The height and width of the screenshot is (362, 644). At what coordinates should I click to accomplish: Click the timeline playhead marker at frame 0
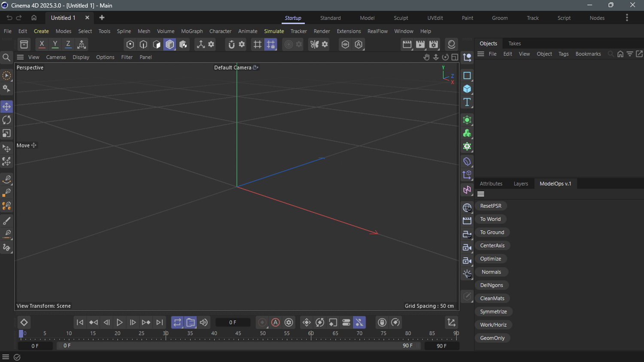pyautogui.click(x=21, y=334)
